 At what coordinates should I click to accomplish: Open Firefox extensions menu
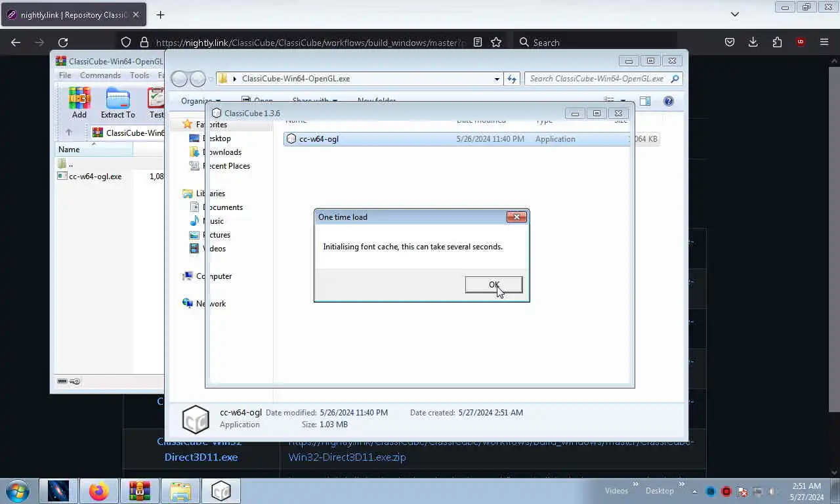click(x=777, y=42)
